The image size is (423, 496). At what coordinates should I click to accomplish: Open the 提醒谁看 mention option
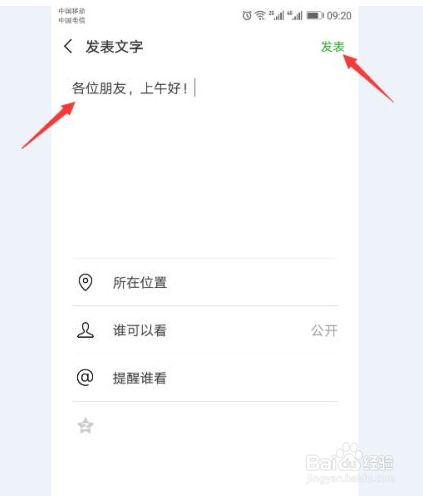[x=205, y=378]
